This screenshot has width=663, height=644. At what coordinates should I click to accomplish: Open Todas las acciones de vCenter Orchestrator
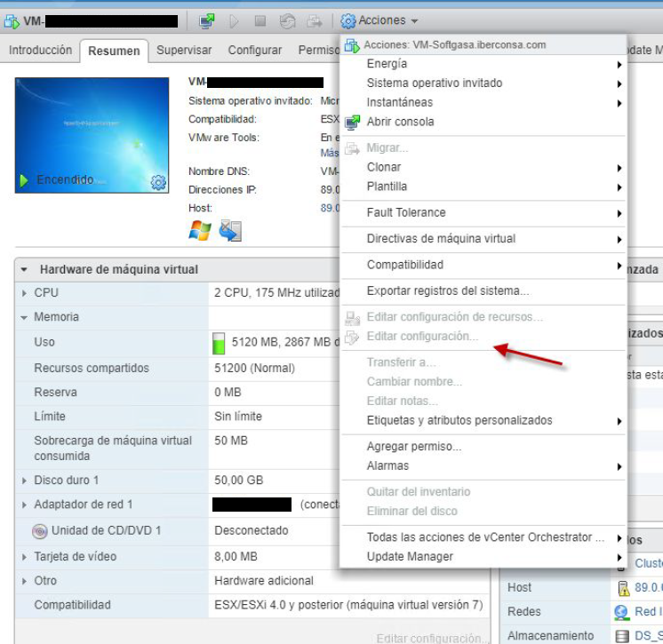(483, 538)
